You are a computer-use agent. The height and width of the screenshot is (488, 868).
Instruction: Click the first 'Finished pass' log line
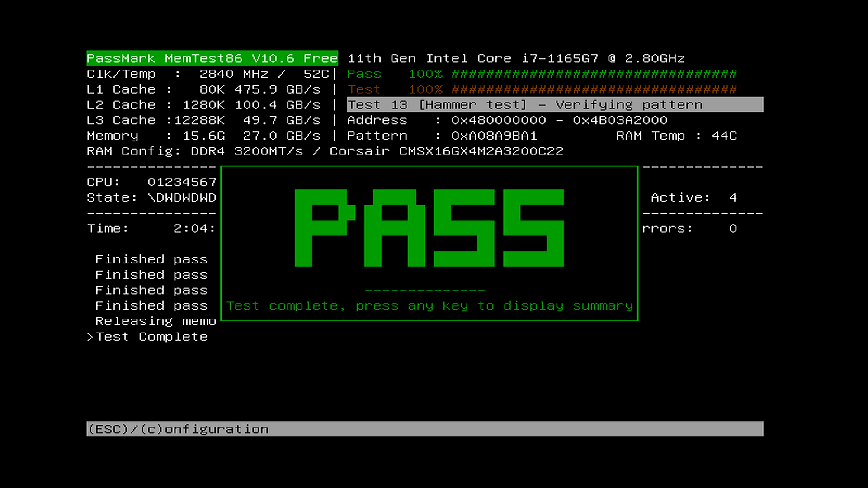151,259
